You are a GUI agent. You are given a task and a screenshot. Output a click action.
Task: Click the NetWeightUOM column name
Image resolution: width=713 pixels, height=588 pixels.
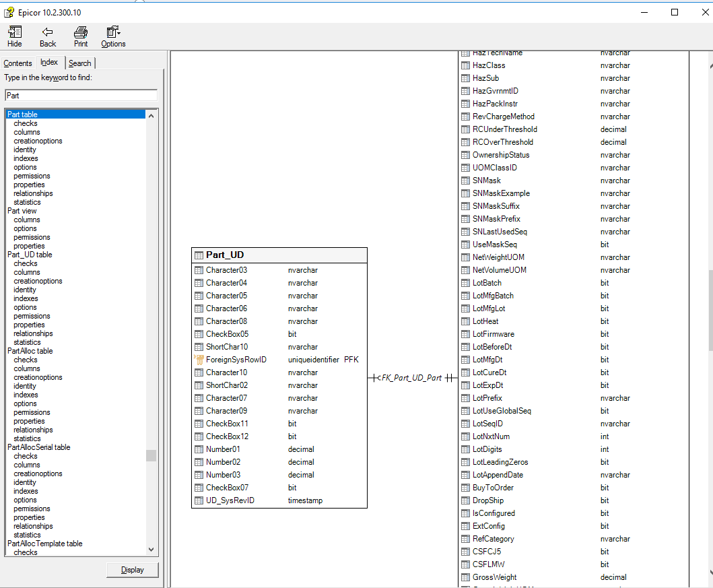pyautogui.click(x=498, y=257)
